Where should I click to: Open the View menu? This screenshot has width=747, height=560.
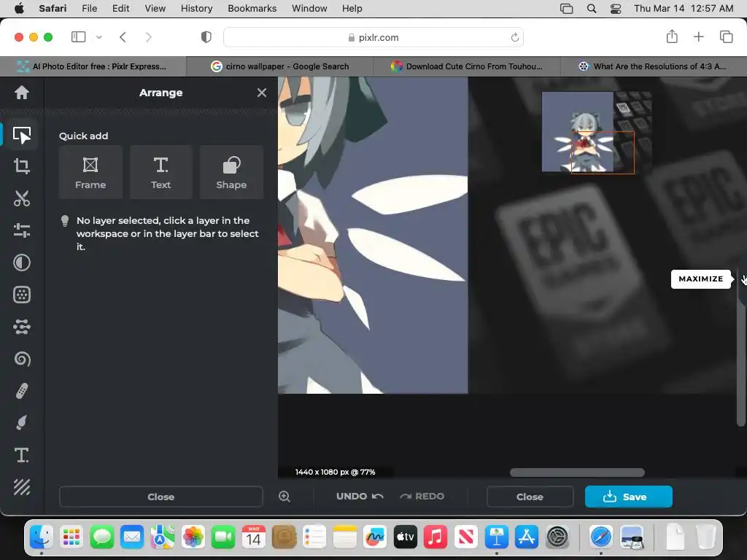pyautogui.click(x=155, y=9)
